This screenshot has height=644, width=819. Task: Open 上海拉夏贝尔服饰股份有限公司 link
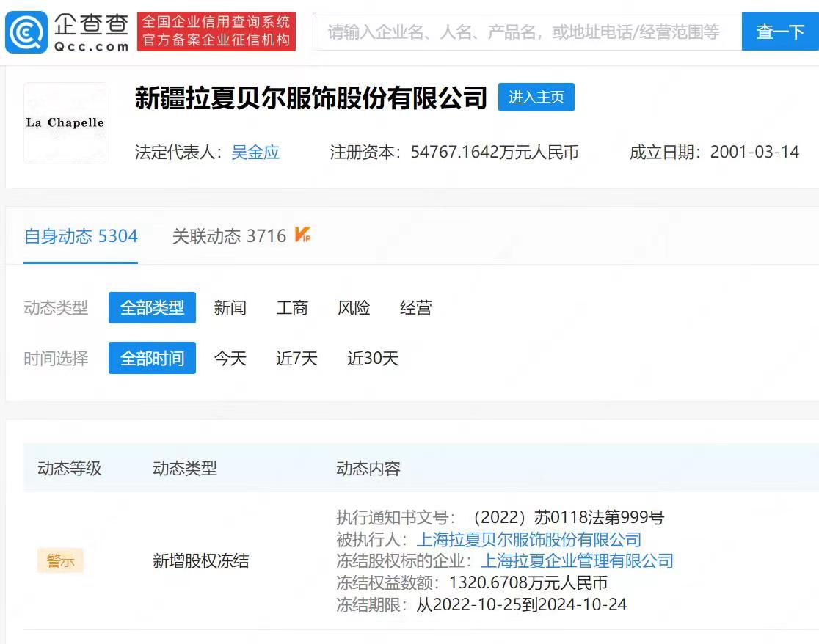[528, 539]
